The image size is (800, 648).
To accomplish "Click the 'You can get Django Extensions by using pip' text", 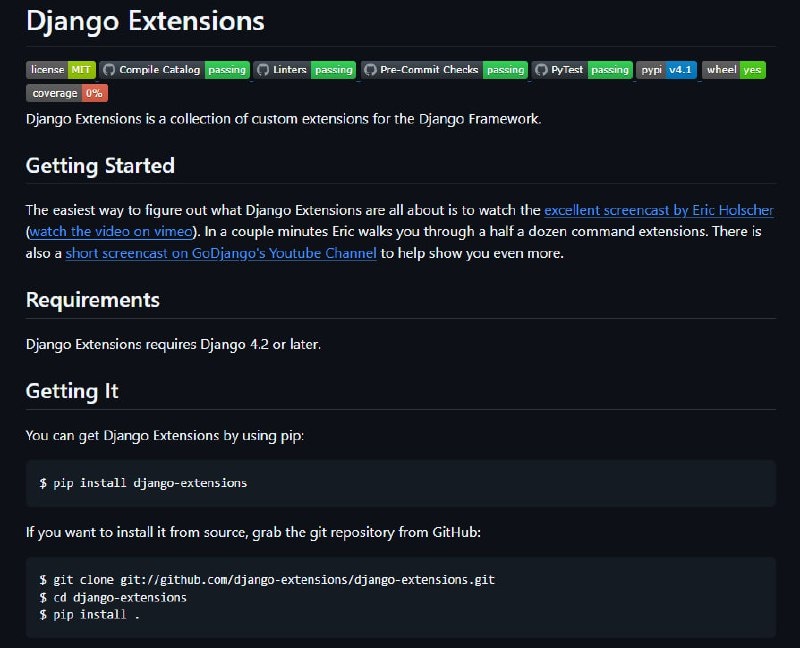I will pyautogui.click(x=165, y=436).
